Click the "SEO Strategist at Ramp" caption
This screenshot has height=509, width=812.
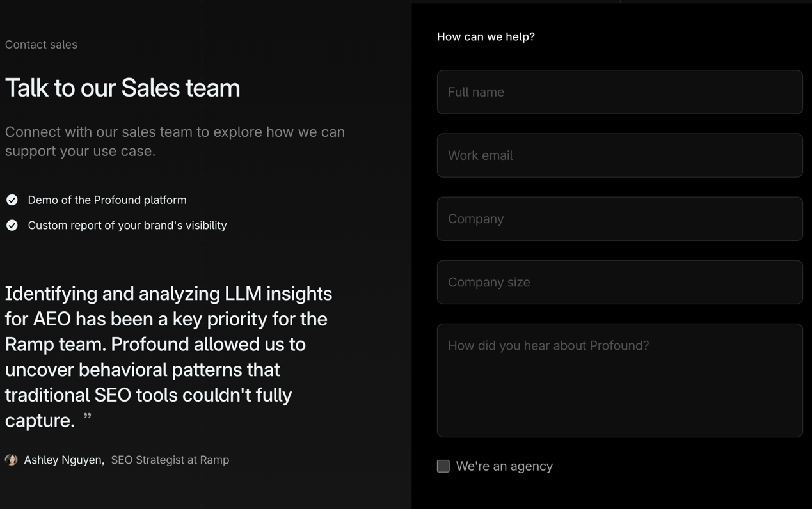tap(170, 460)
